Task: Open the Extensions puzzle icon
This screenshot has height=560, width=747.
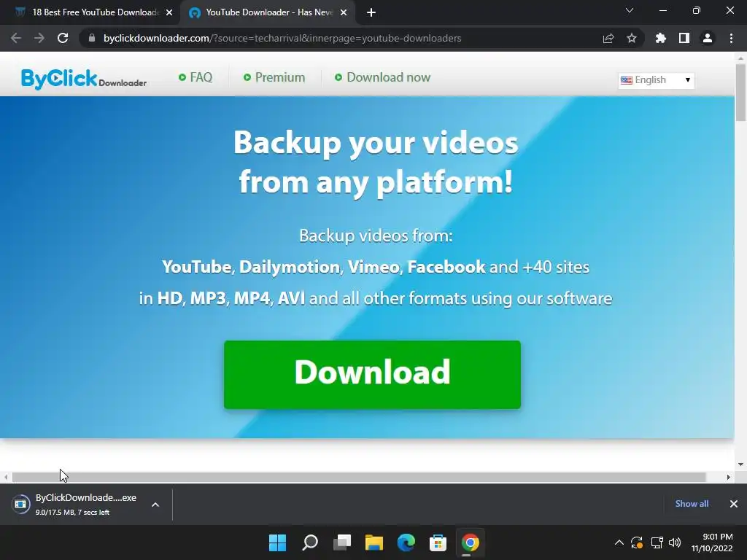Action: [x=660, y=38]
